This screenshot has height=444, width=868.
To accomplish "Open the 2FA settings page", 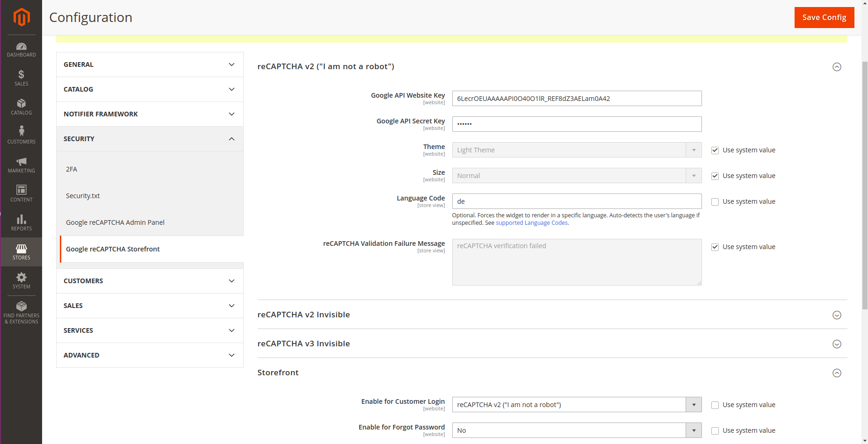I will (72, 169).
